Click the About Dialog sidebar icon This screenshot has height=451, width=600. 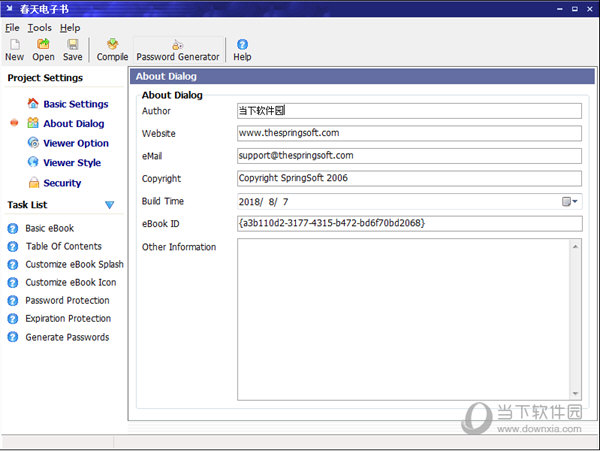33,123
